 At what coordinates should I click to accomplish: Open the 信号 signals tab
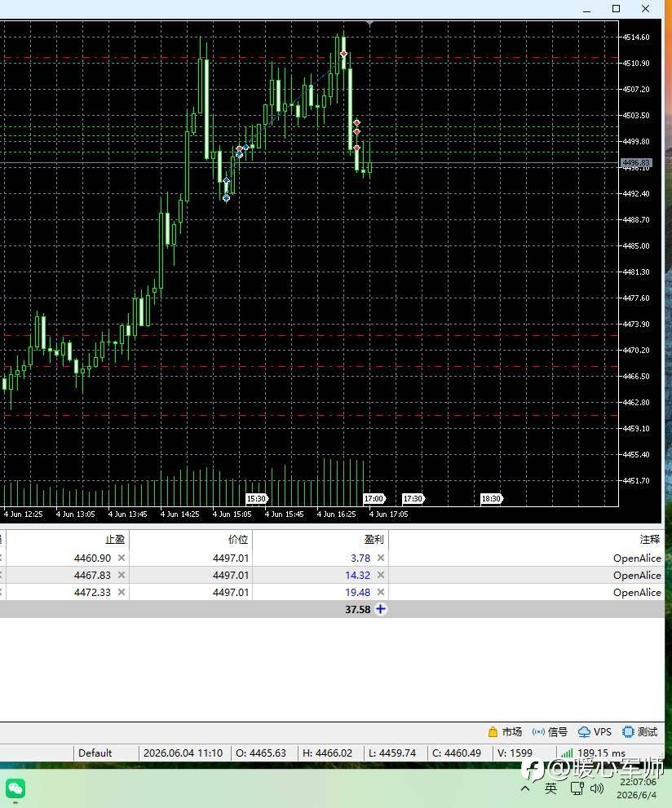[550, 731]
